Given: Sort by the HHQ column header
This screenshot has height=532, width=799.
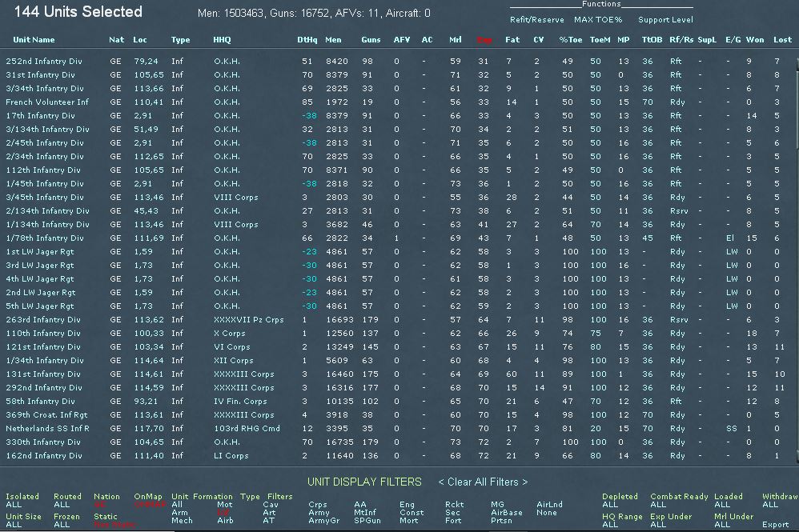Looking at the screenshot, I should tap(222, 40).
